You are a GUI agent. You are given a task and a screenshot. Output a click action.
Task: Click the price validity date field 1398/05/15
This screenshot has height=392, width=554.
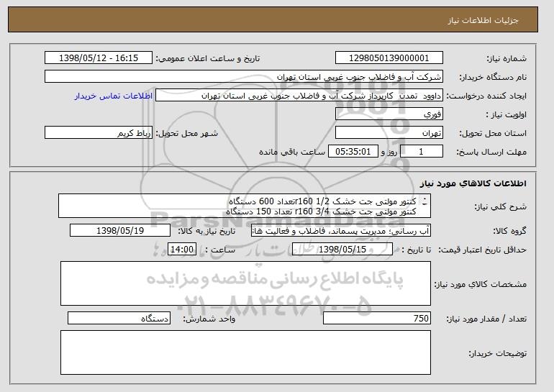[x=342, y=250]
